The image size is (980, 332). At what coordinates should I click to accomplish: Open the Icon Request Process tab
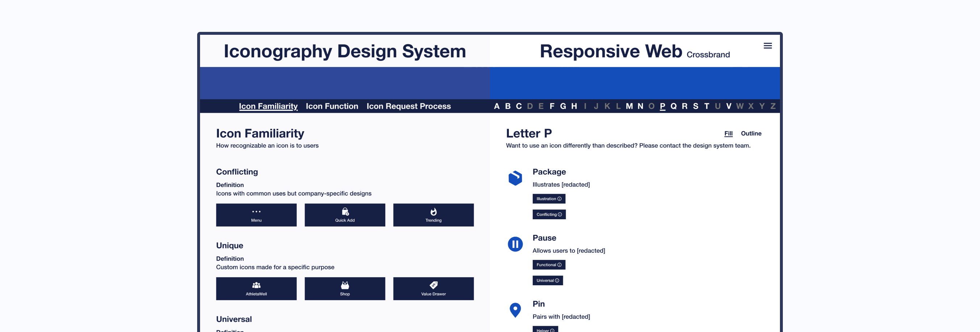[x=408, y=106]
